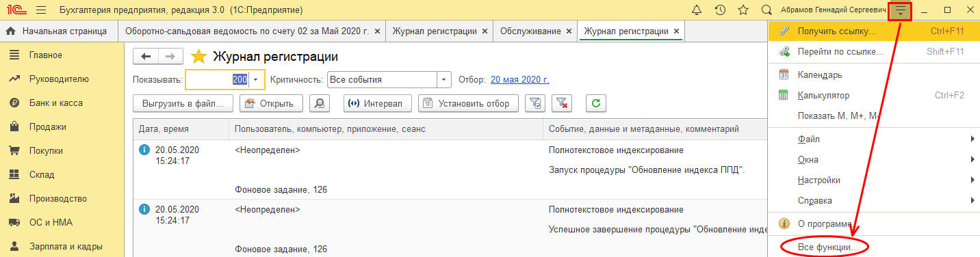Close the Оборотно-сальдовая ведомость tab

377,31
